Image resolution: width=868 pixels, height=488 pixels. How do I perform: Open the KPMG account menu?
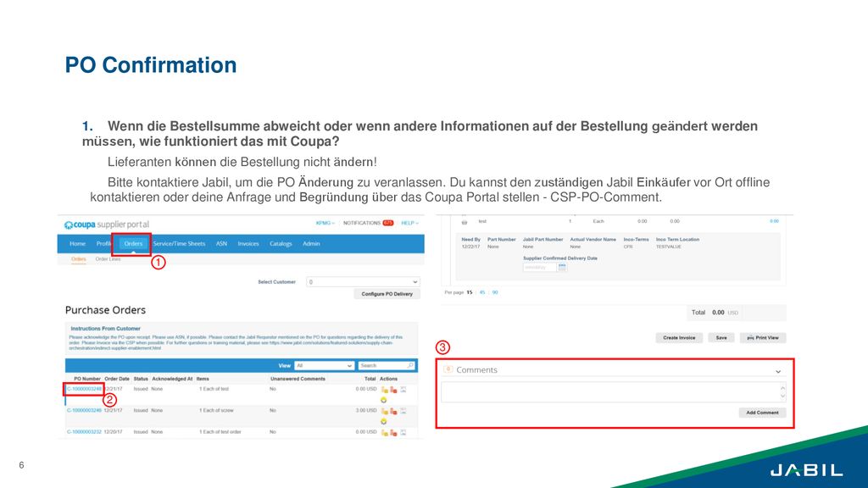325,223
